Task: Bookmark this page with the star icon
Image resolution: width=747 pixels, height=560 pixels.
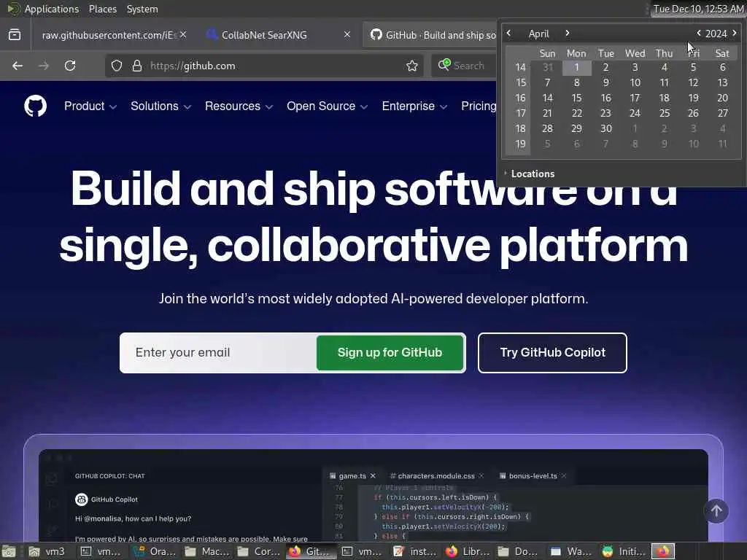Action: [x=412, y=66]
